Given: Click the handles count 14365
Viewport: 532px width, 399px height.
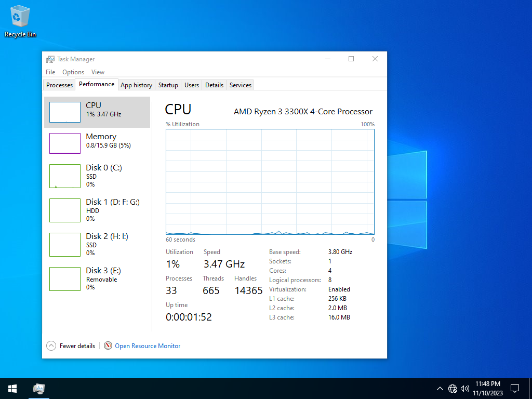Looking at the screenshot, I should click(248, 290).
